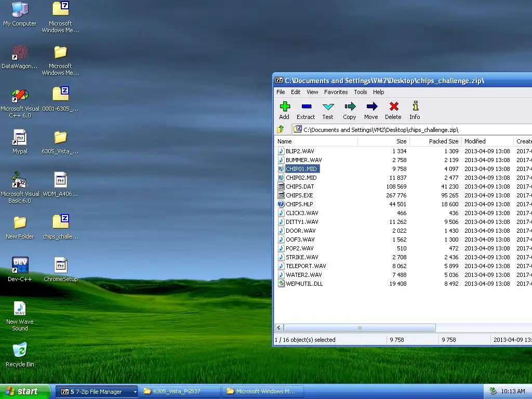
Task: Select the New Folder desktop icon
Action: (20, 228)
